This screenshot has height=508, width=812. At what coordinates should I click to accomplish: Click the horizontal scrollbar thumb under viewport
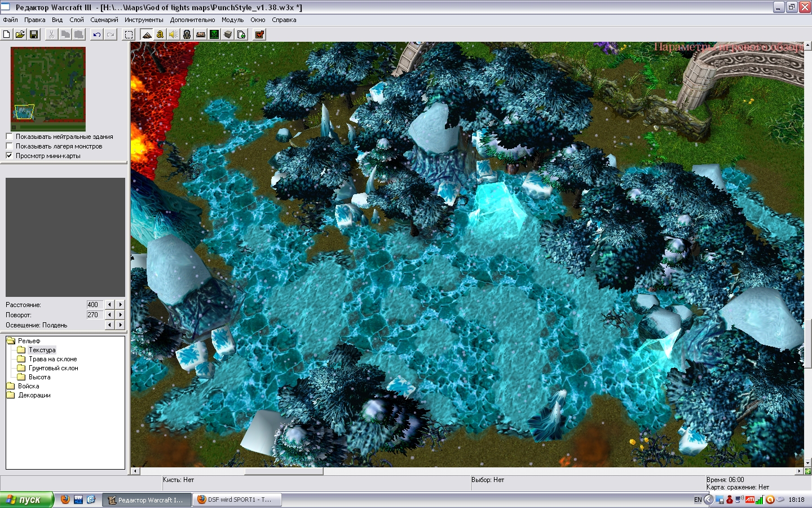click(x=284, y=471)
